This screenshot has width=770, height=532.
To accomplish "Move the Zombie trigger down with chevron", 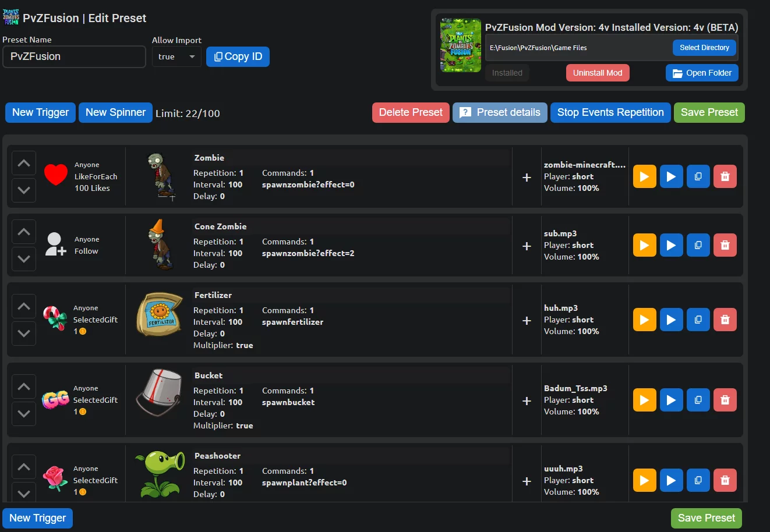I will tap(24, 190).
